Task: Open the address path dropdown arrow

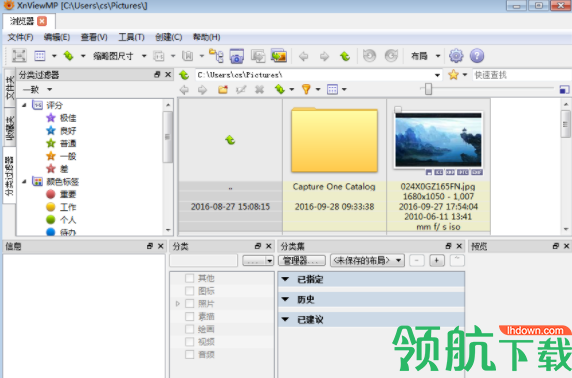Action: [437, 76]
